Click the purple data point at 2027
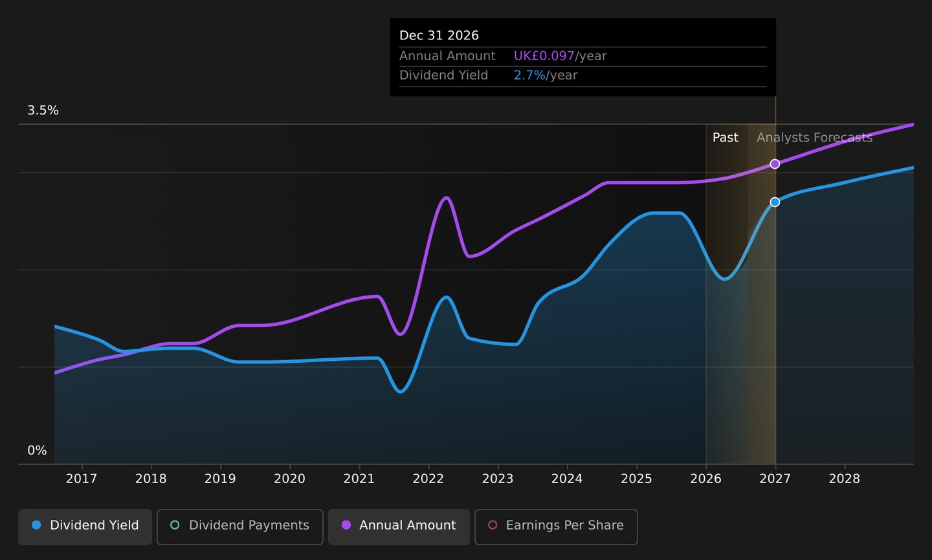Viewport: 932px width, 560px height. [x=775, y=164]
